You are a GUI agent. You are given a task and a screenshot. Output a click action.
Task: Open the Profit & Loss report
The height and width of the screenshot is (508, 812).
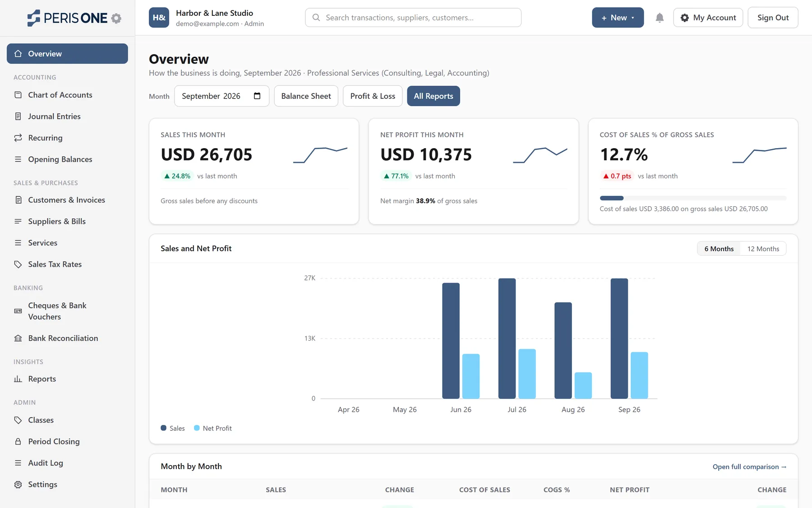373,96
